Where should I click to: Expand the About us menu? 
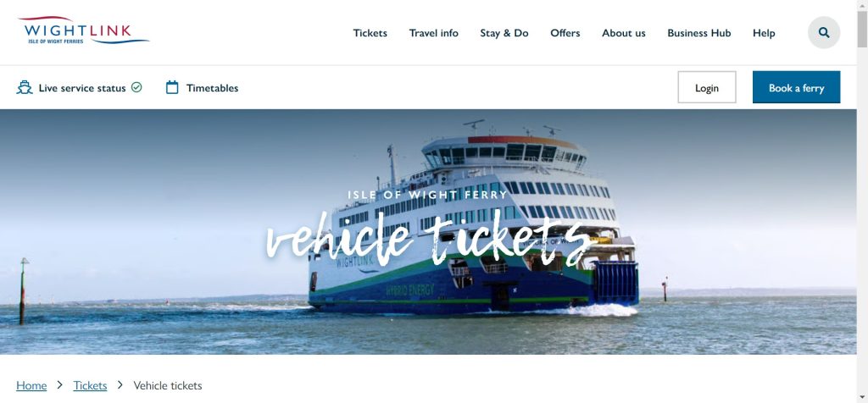(623, 33)
